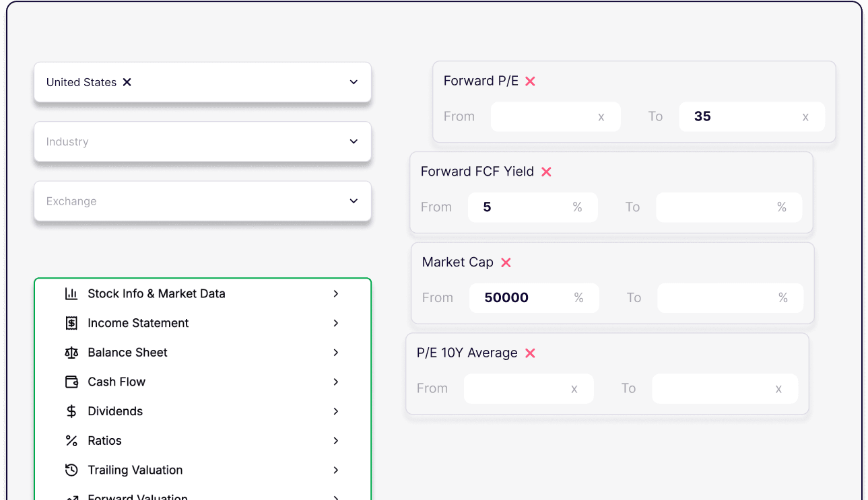
Task: Click the Dividends dollar-sign icon
Action: tap(71, 411)
